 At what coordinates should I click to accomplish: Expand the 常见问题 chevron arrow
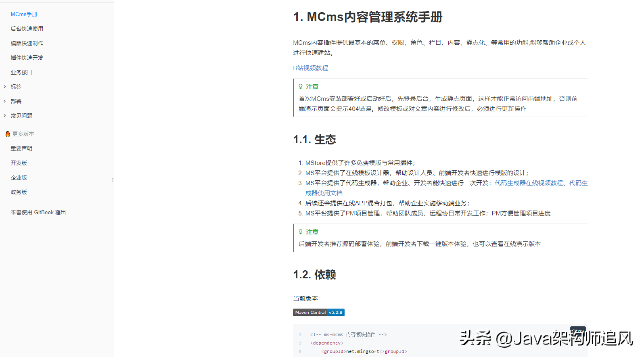point(5,116)
